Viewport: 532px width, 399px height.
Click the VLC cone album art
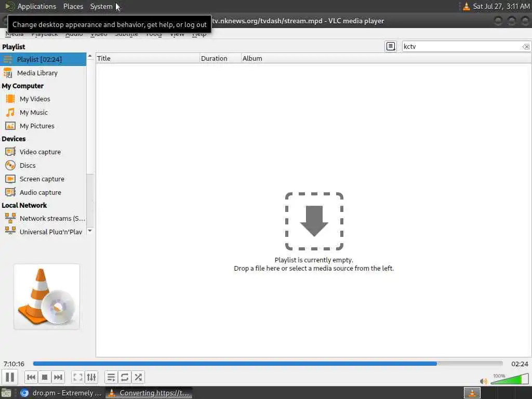47,297
